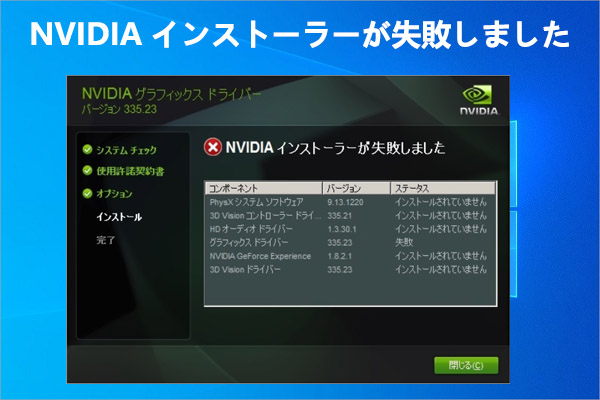Click PhysX row's インストールされていません status
The width and height of the screenshot is (600, 400).
point(441,202)
